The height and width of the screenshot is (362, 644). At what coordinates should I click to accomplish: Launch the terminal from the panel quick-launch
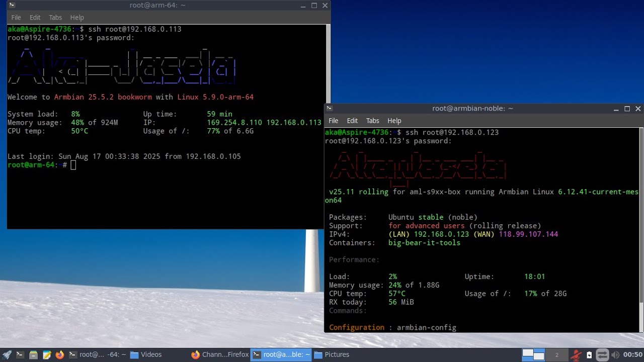20,354
